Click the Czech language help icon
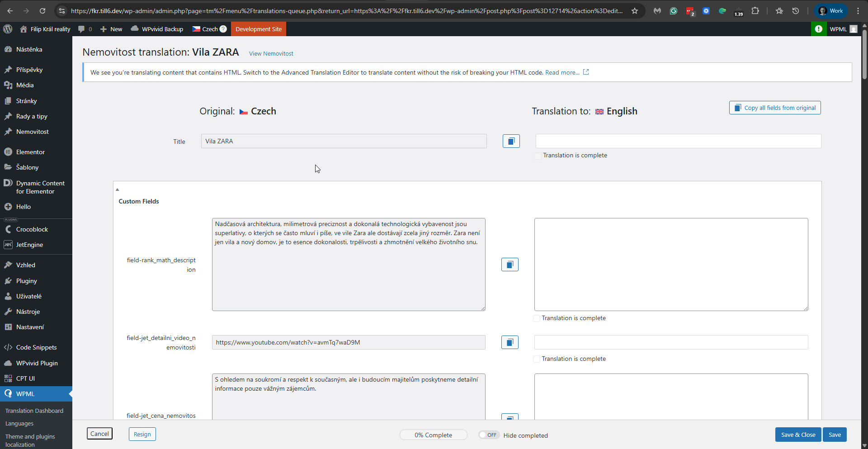 (223, 29)
